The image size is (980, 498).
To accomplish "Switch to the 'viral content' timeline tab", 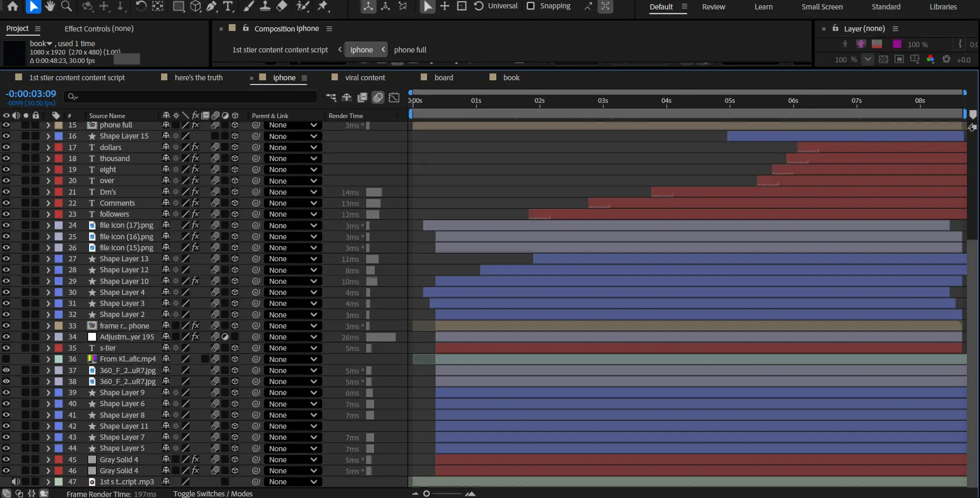I will (365, 78).
